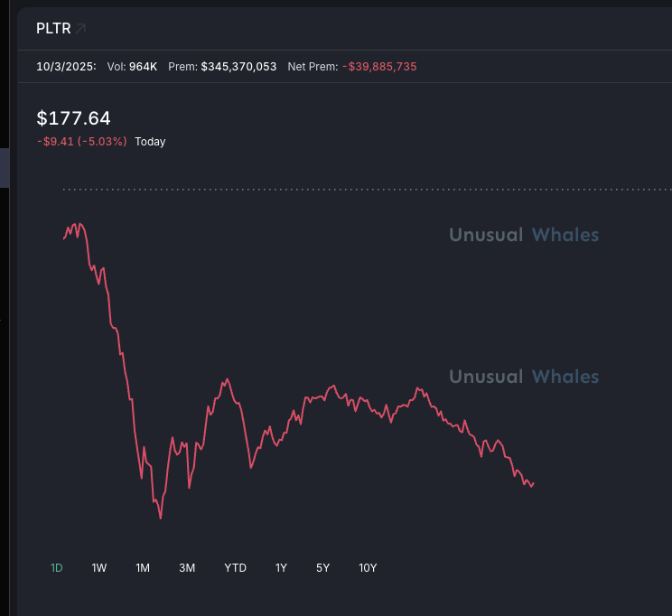The height and width of the screenshot is (616, 672).
Task: Click the -$9.41 (-5.03%) change text
Action: [x=82, y=142]
